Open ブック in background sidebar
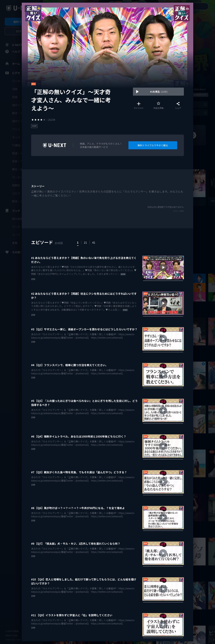Viewport: 215px width, 644px height. (x=16, y=211)
